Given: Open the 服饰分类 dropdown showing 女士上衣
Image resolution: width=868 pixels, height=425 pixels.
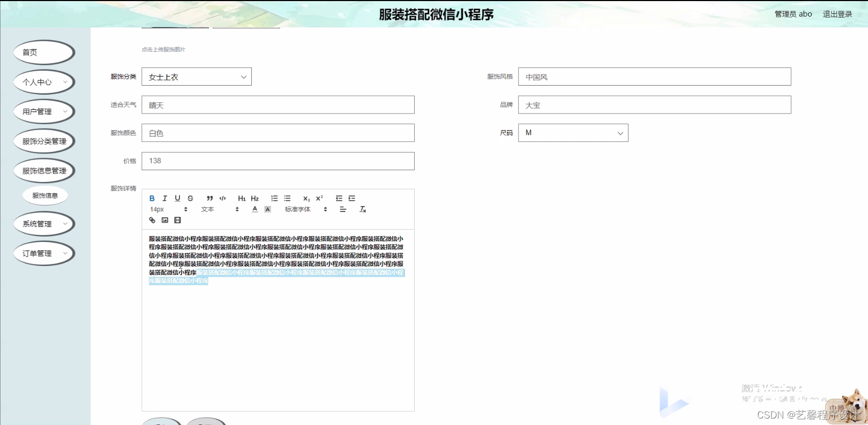Looking at the screenshot, I should (x=197, y=77).
